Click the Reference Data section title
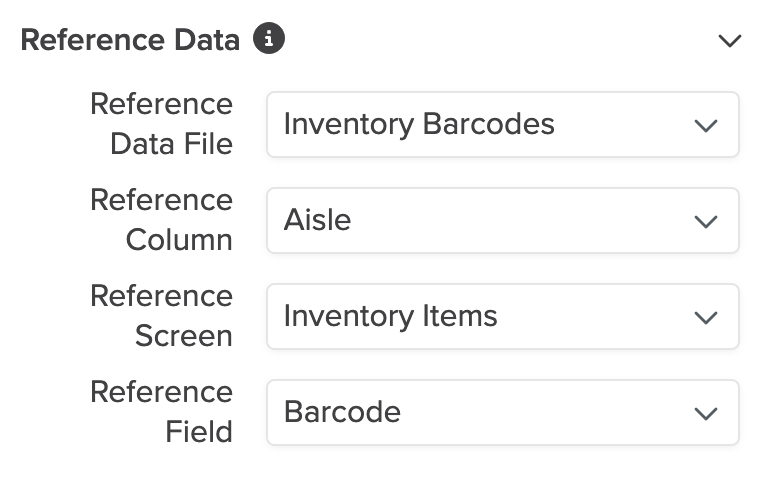 tap(130, 40)
